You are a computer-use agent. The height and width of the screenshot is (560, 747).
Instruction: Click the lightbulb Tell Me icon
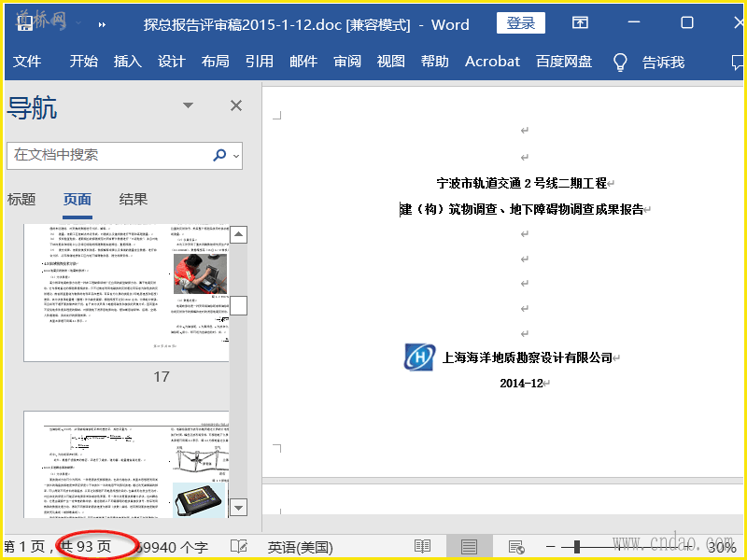pos(620,63)
